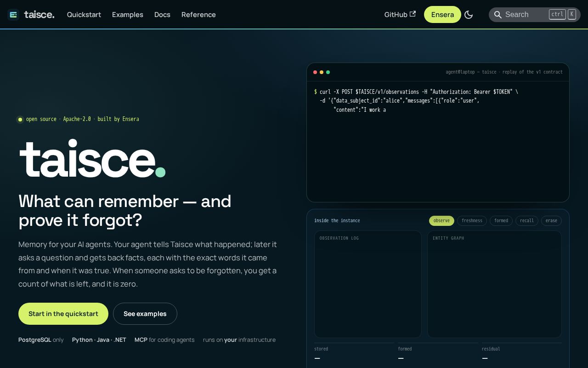Viewport: 588px width, 368px height.
Task: Click the 'PostgreSQL only' text
Action: pos(41,340)
